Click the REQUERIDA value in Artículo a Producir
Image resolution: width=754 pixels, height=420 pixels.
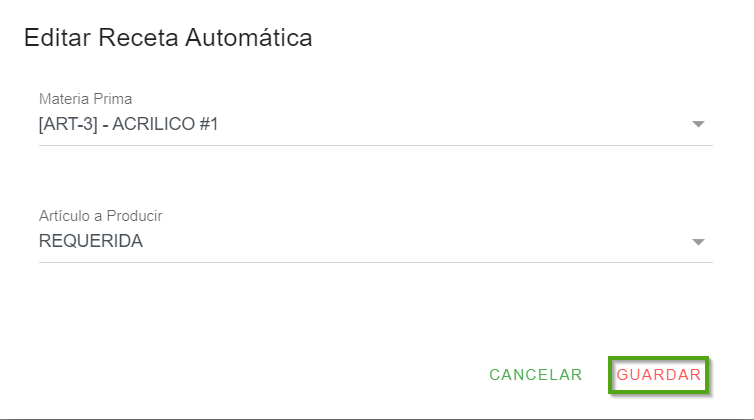click(91, 241)
